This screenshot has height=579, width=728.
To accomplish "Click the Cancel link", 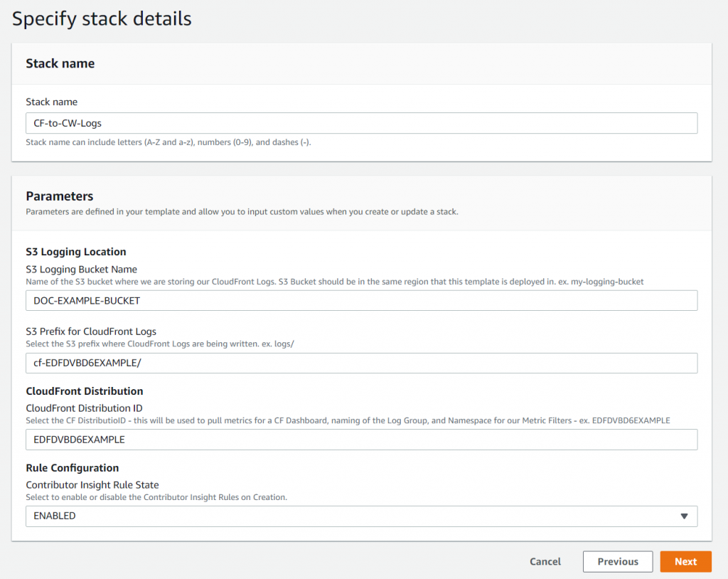I will (x=545, y=561).
